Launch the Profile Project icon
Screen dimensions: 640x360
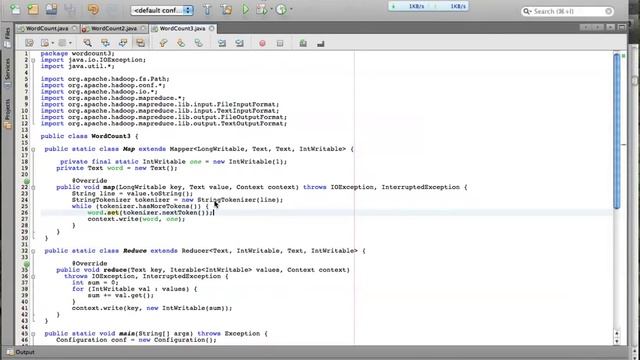point(281,9)
